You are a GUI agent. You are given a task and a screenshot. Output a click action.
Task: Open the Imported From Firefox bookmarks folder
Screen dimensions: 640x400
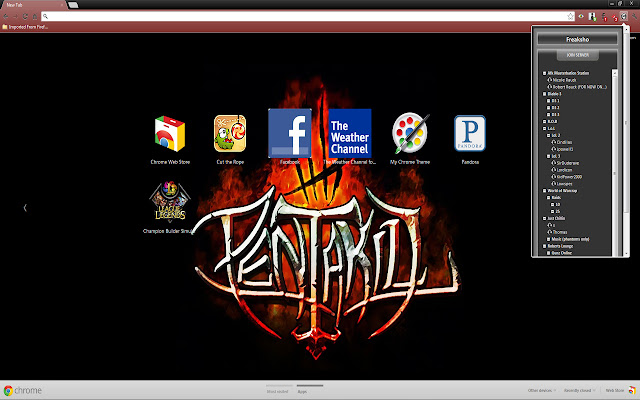(x=25, y=27)
